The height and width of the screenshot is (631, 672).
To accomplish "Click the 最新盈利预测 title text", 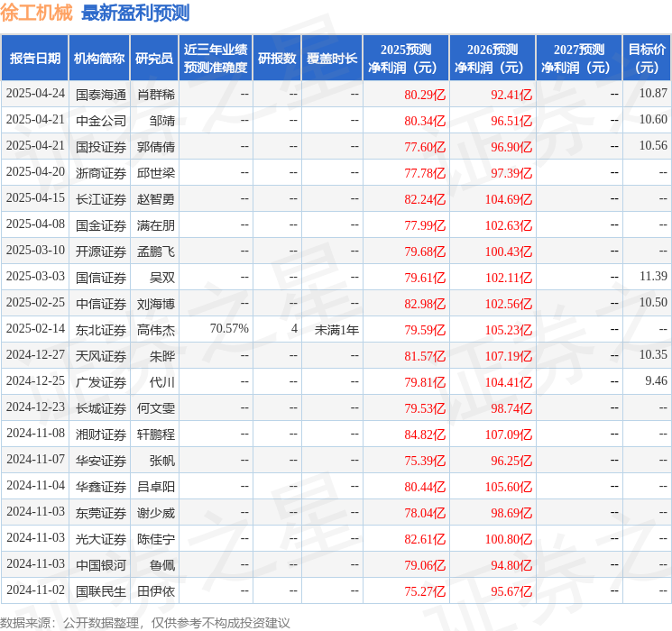I will click(x=135, y=13).
